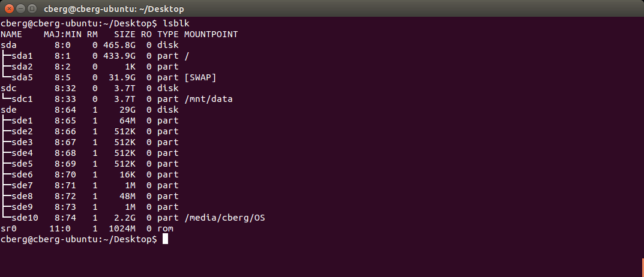Select the sdc1 partition entry
This screenshot has width=644, height=277.
tap(22, 99)
